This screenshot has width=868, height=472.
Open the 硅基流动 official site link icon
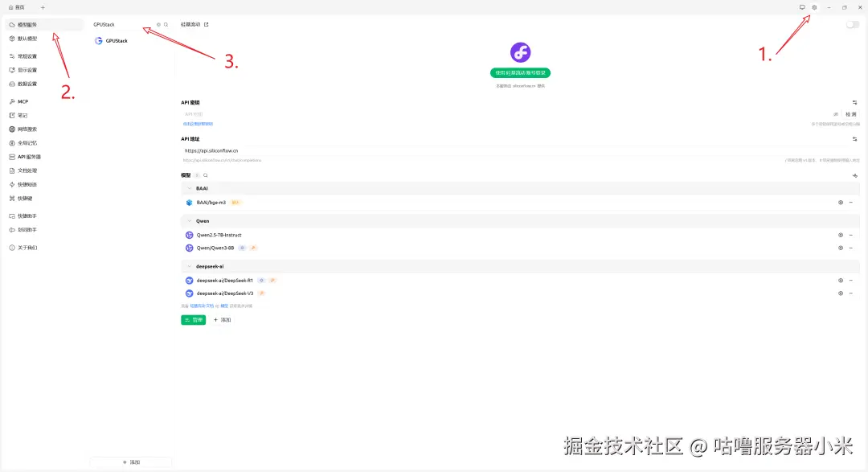(206, 24)
